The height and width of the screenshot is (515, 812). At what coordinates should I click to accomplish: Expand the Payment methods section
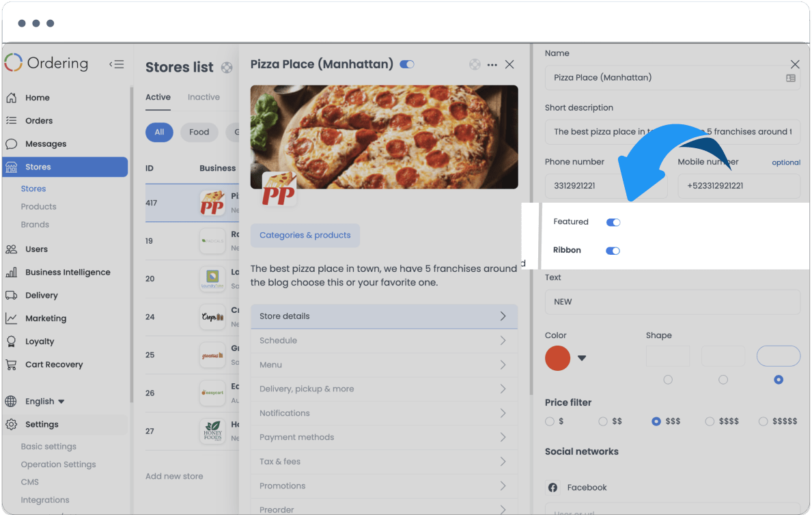pyautogui.click(x=384, y=437)
